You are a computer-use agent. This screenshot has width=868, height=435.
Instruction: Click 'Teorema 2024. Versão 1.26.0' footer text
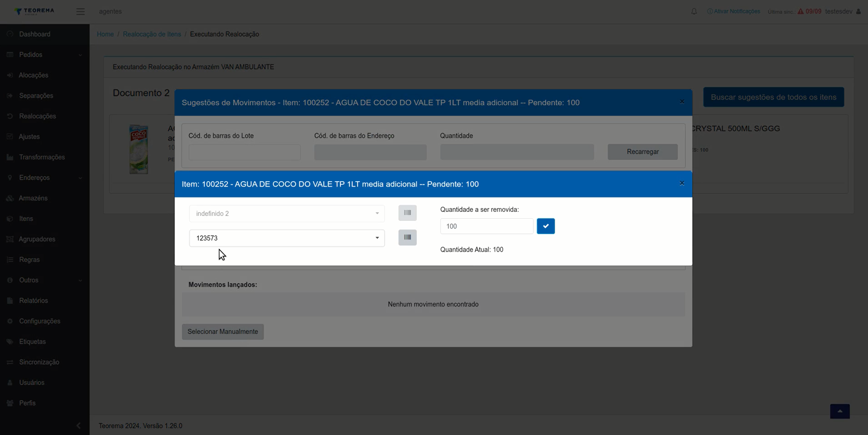coord(141,426)
